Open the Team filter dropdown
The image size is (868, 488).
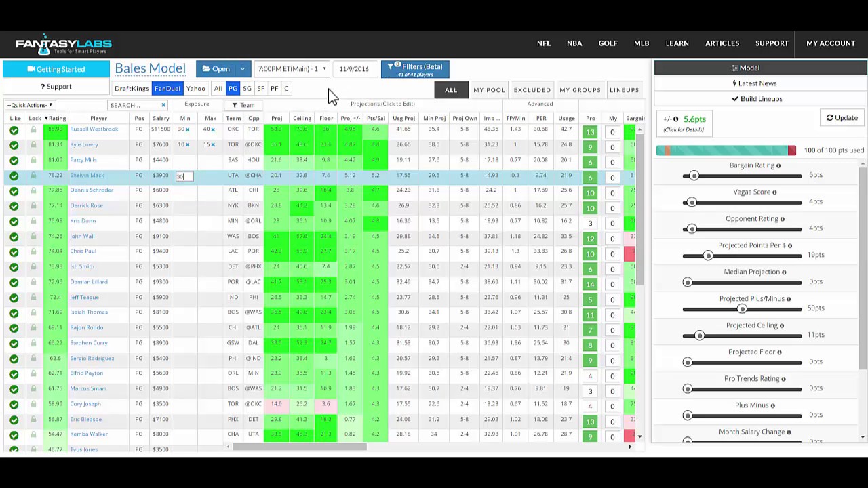243,105
